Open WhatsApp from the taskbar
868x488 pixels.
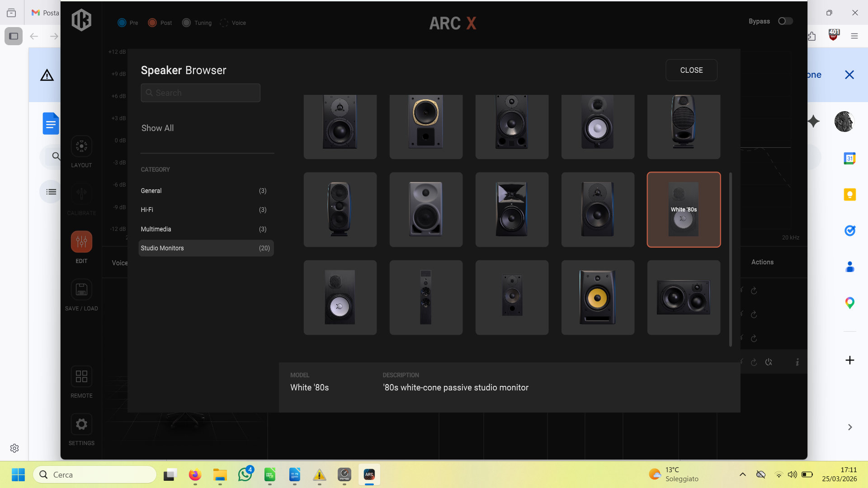(245, 475)
